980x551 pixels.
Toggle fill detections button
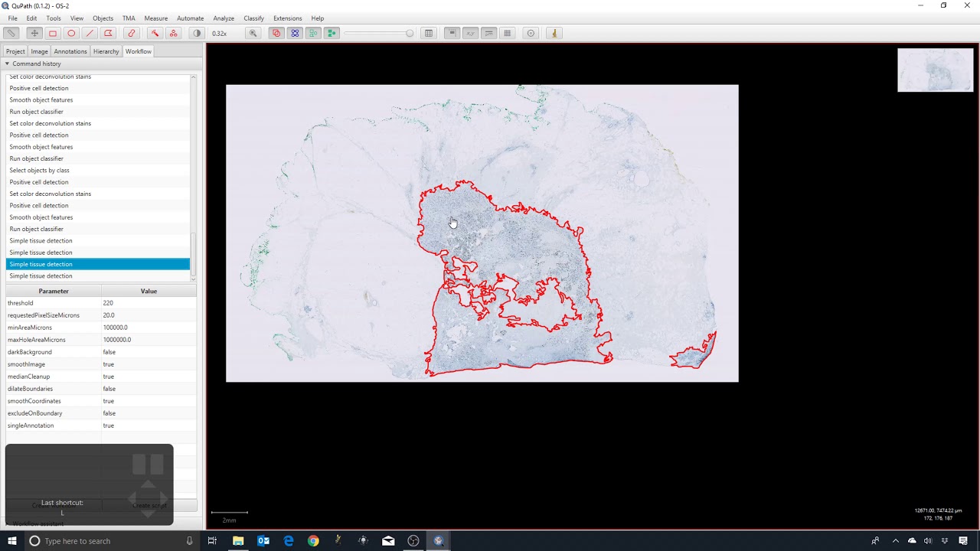pyautogui.click(x=332, y=33)
